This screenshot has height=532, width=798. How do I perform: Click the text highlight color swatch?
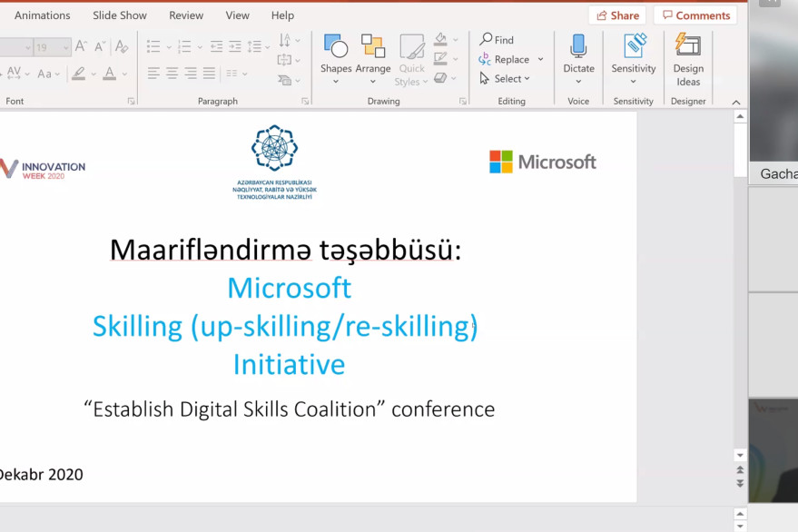coord(78,74)
